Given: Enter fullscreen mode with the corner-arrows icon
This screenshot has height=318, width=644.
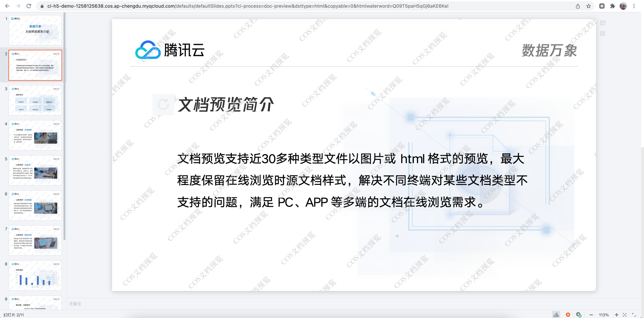Looking at the screenshot, I should coord(634,315).
